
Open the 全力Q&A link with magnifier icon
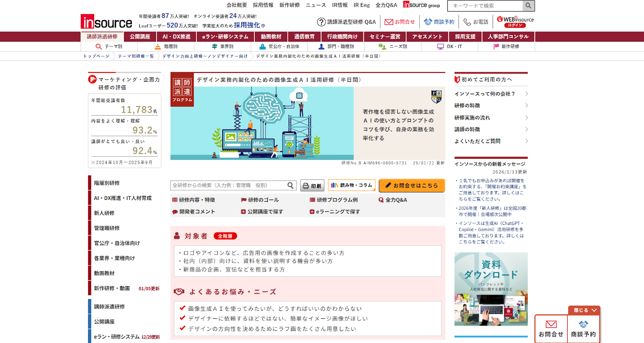[393, 200]
